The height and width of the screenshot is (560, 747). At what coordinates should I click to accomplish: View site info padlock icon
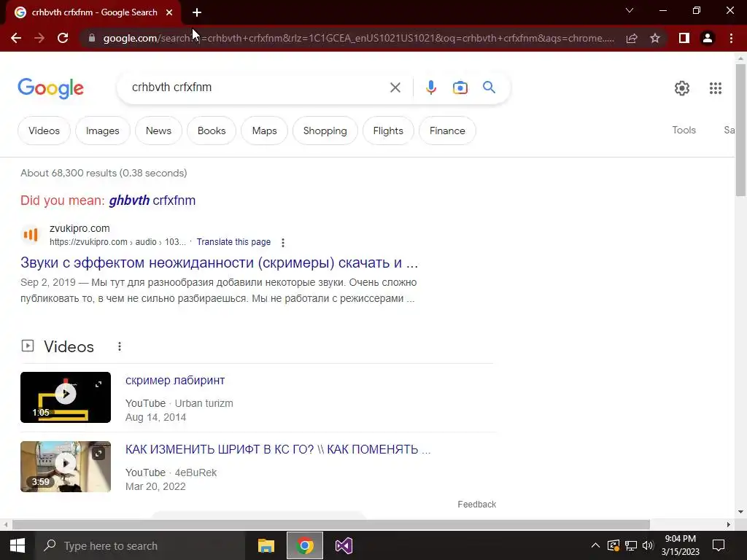coord(92,38)
